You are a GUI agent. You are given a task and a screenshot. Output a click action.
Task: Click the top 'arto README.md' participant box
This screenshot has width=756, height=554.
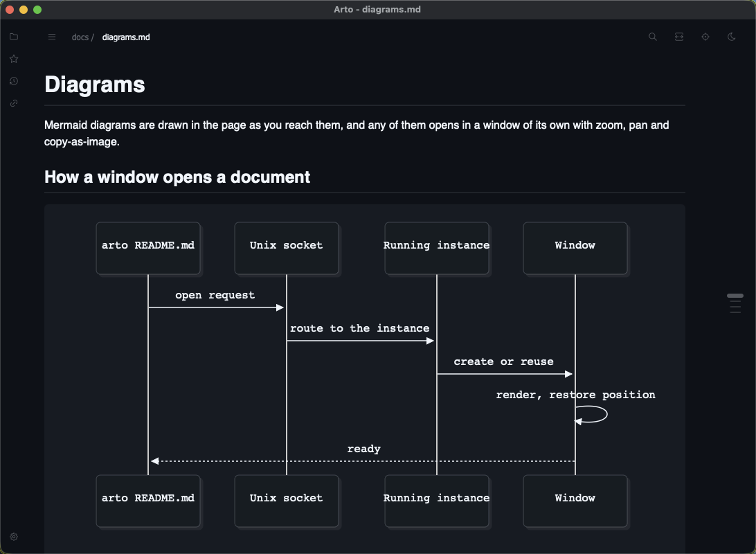[x=148, y=249]
